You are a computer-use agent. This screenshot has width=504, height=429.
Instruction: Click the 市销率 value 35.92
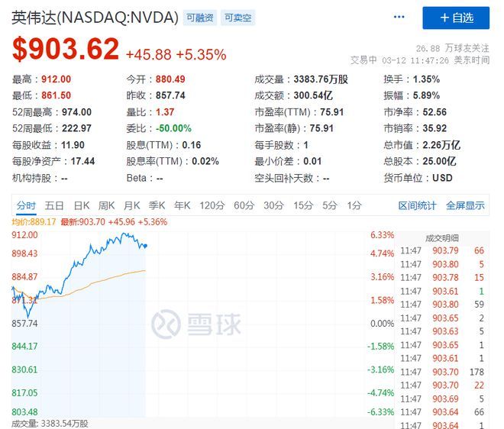[x=435, y=128]
